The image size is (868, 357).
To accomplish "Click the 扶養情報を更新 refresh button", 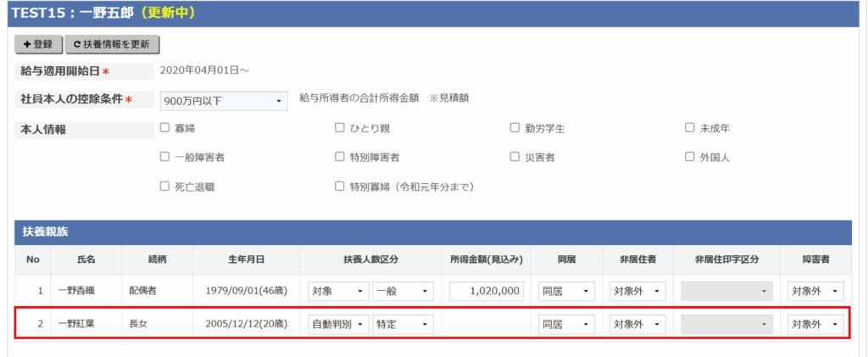I will click(113, 44).
